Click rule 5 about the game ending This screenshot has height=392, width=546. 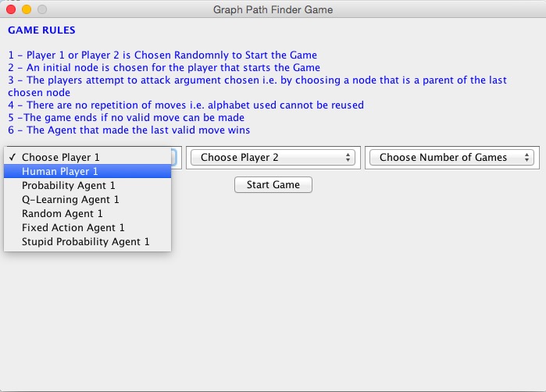click(123, 118)
